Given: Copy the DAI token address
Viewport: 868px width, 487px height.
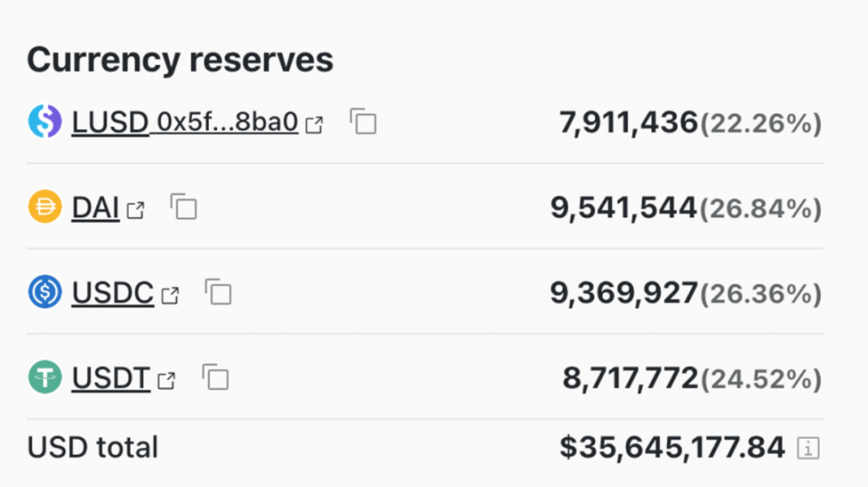Looking at the screenshot, I should (x=183, y=207).
